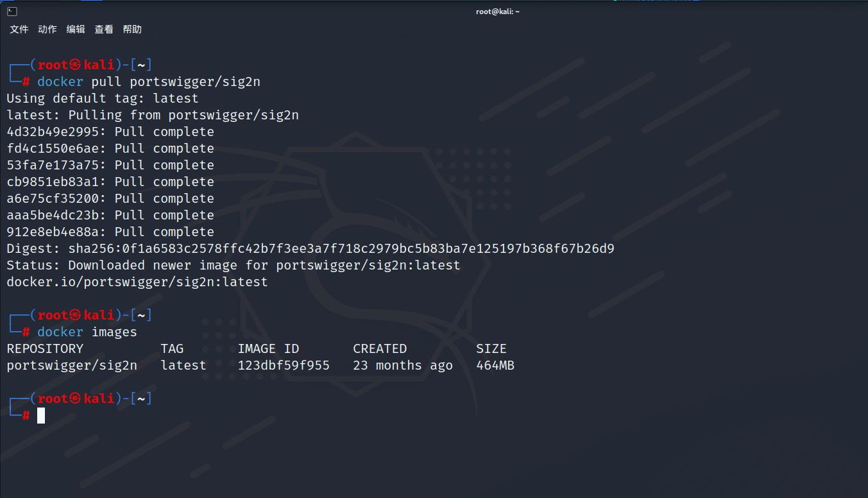The image size is (868, 498).
Task: Click the 464MB size value
Action: tap(495, 365)
